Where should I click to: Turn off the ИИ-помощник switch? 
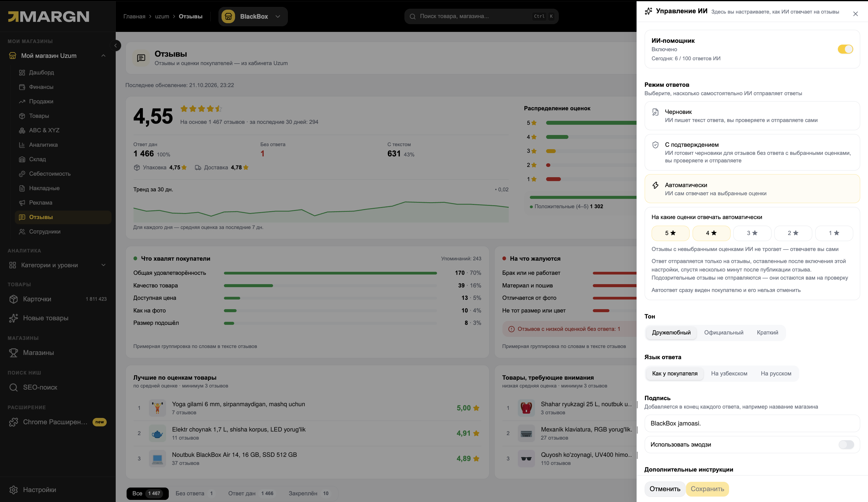(845, 49)
